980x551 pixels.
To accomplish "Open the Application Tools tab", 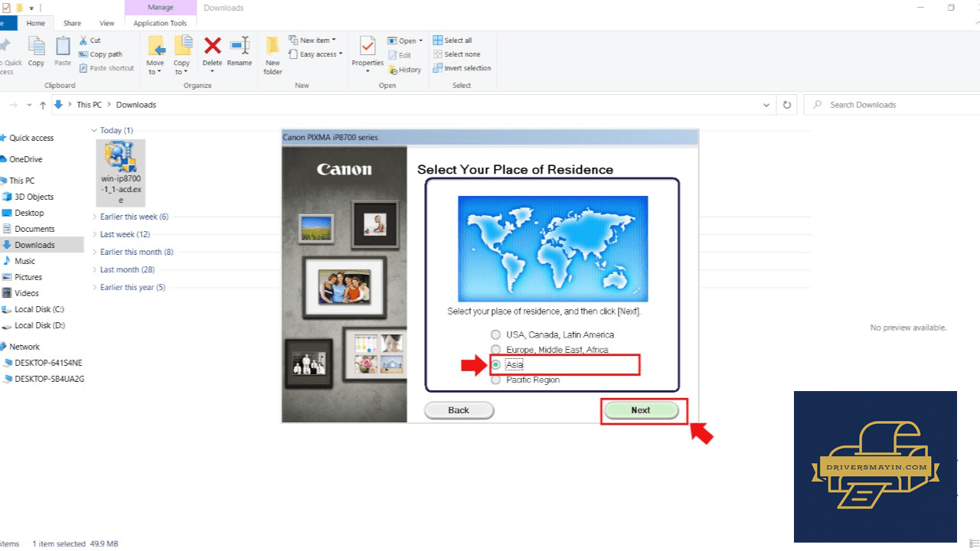I will [160, 23].
